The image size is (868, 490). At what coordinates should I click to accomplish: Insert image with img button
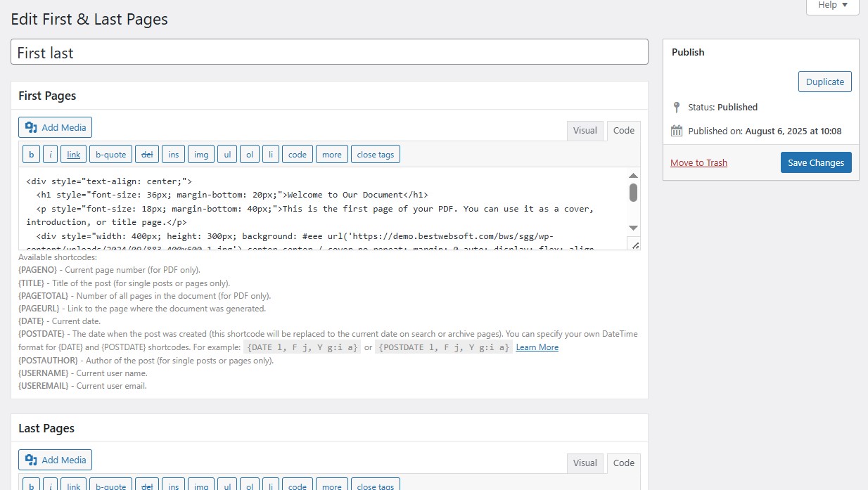pos(201,154)
